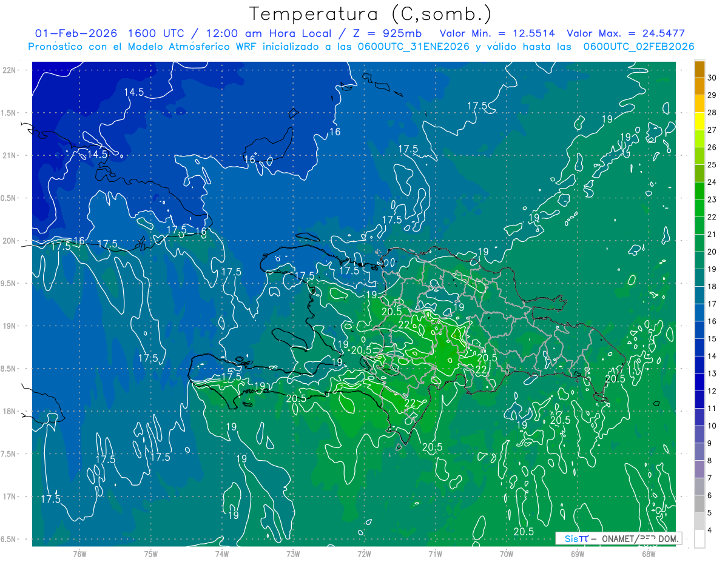The width and height of the screenshot is (728, 562).
Task: Click 'Valor Min. = 12.5514' text
Action: coord(497,34)
